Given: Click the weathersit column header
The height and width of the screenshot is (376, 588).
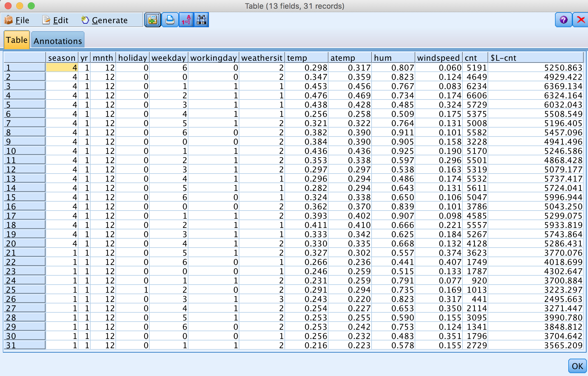Looking at the screenshot, I should coord(262,58).
